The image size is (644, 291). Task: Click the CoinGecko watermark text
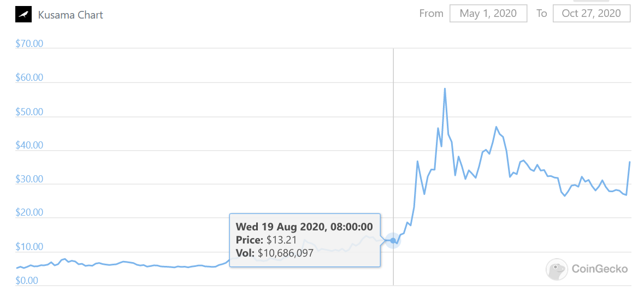599,269
